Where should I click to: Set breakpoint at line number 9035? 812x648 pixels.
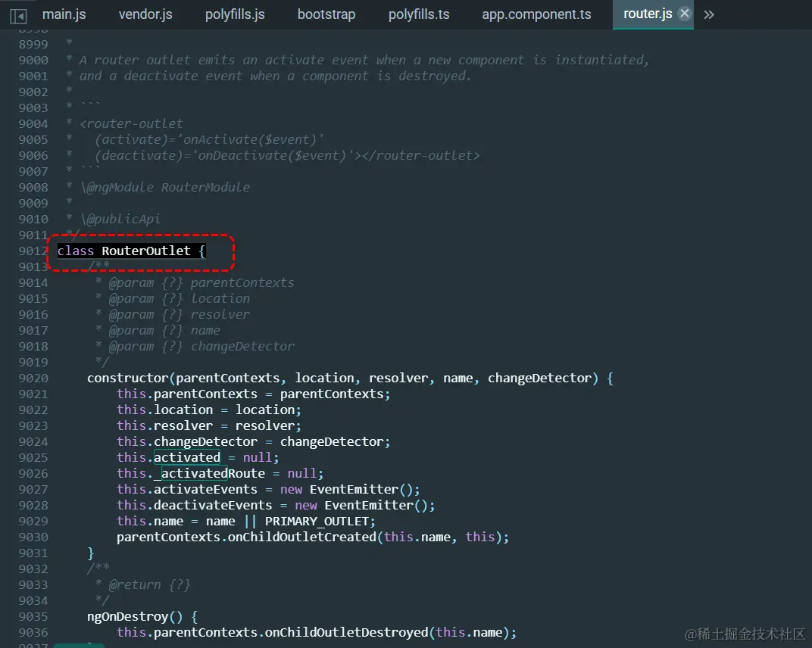(x=33, y=617)
